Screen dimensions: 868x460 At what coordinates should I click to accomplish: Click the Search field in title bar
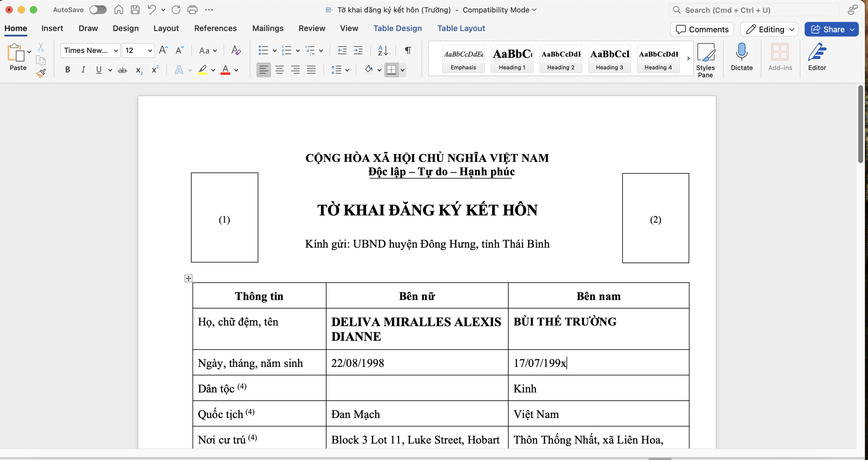click(x=753, y=10)
